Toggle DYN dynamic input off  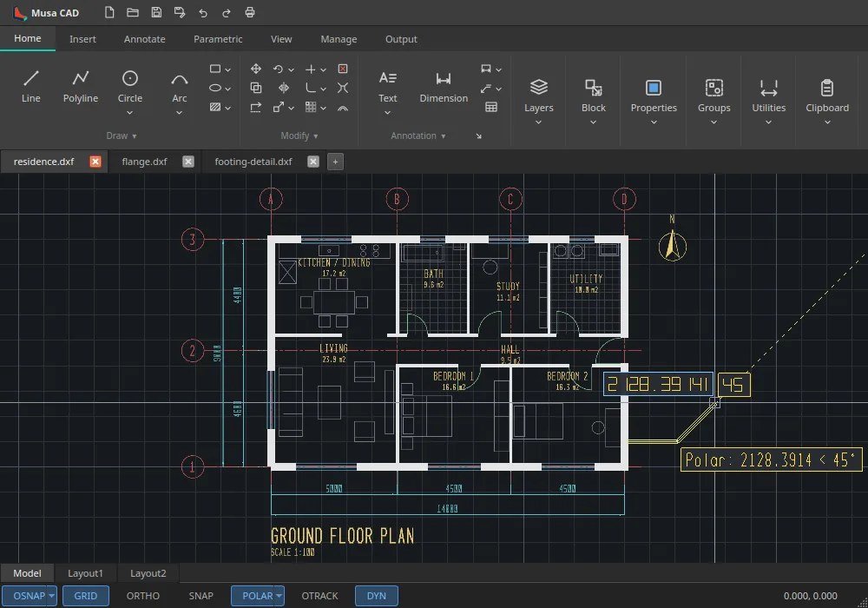pyautogui.click(x=377, y=596)
